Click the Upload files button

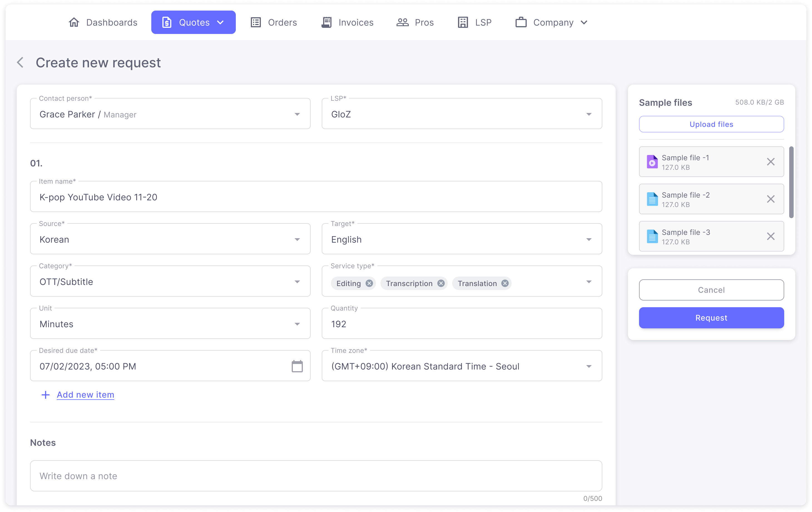coord(711,124)
